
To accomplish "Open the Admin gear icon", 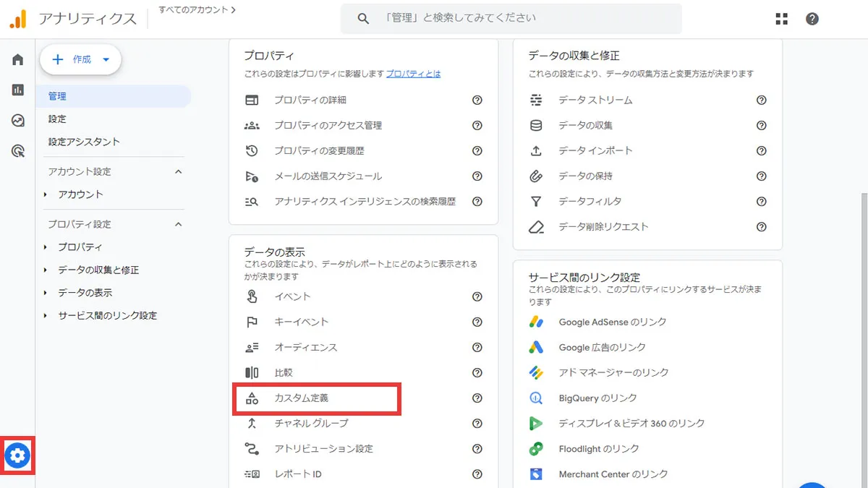I will [x=18, y=455].
